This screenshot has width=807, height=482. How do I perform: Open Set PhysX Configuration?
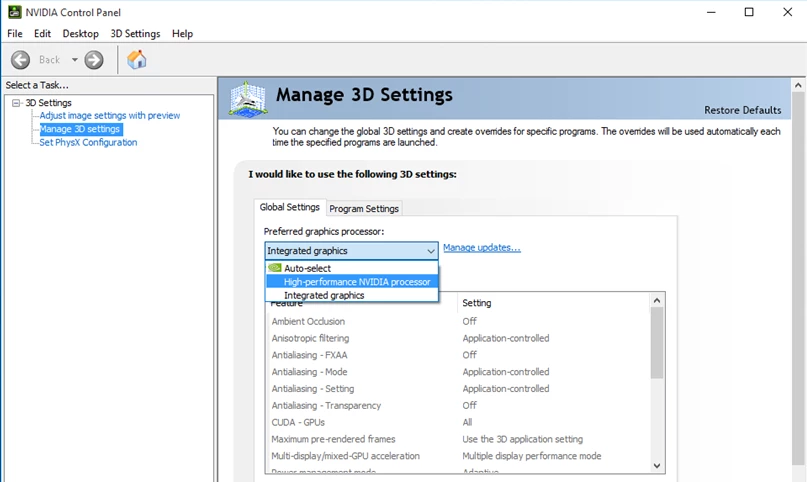pos(88,142)
